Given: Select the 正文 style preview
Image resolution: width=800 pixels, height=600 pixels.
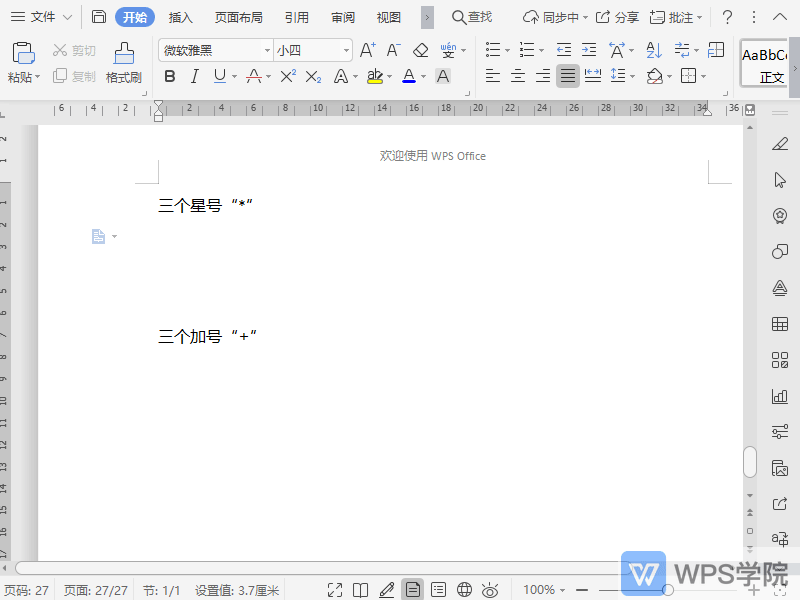Looking at the screenshot, I should pos(764,64).
